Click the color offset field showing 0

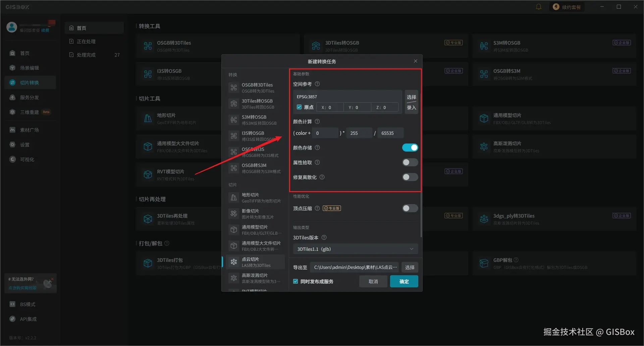(x=325, y=133)
